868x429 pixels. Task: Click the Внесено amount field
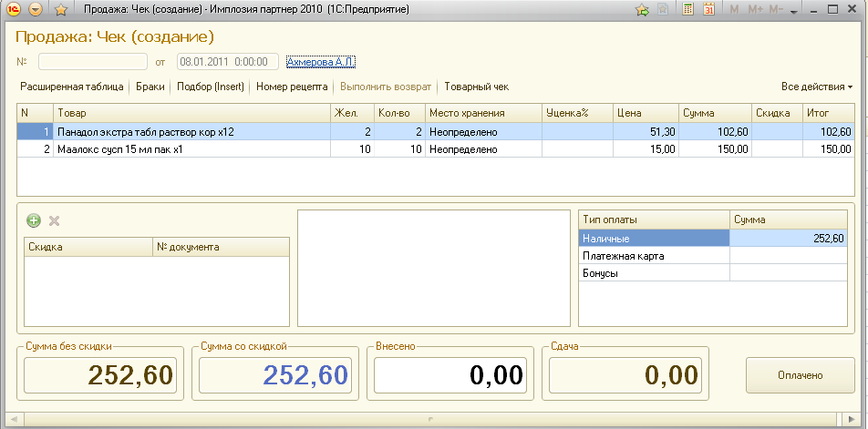[450, 375]
